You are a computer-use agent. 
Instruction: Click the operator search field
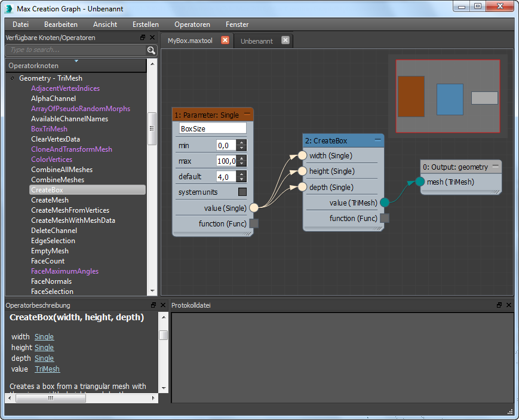point(76,50)
